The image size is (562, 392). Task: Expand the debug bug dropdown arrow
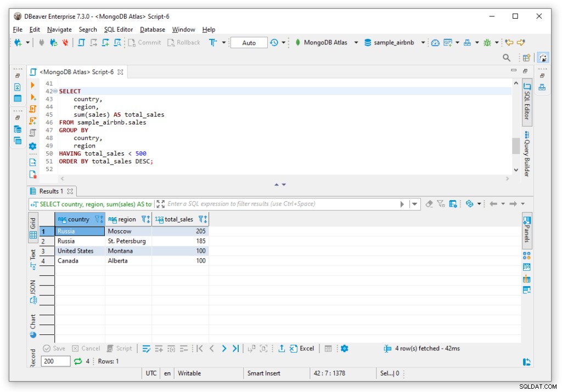tap(497, 43)
